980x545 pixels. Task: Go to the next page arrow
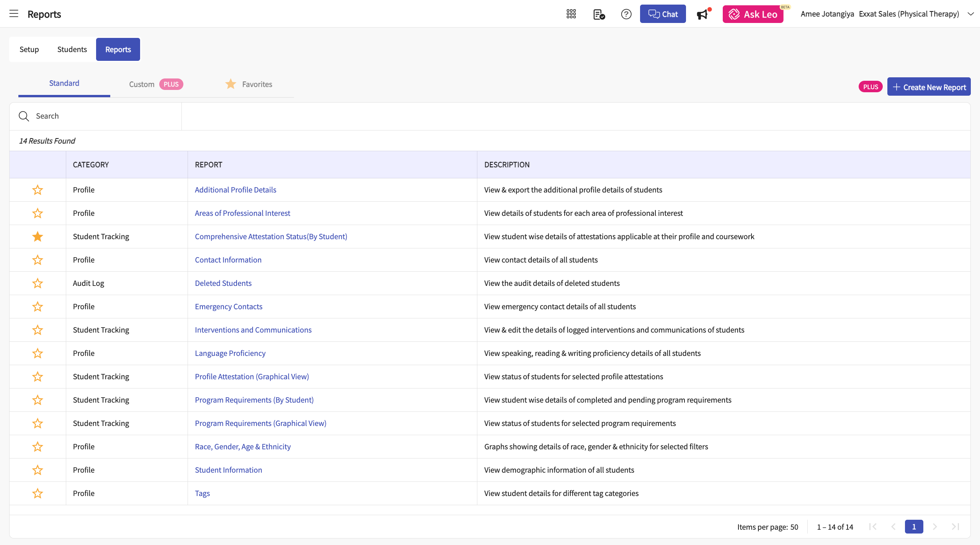point(934,527)
